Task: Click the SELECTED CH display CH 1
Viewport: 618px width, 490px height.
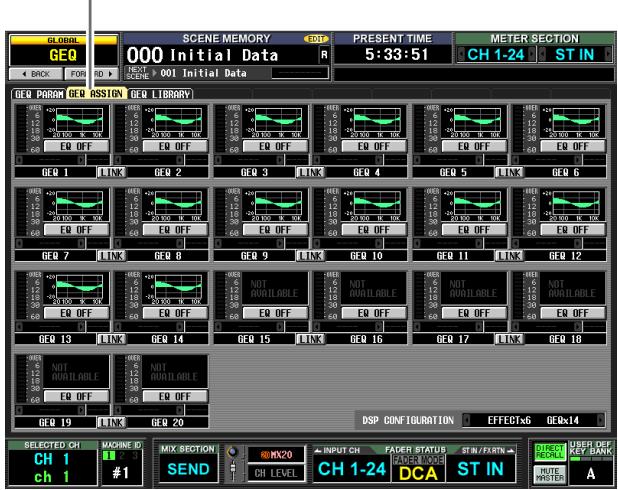Action: click(52, 468)
